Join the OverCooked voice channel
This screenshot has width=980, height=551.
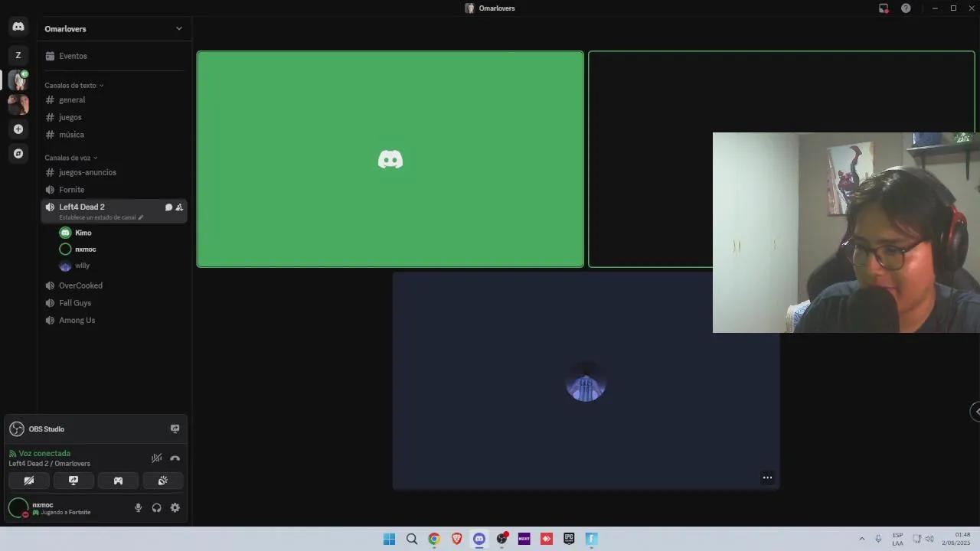click(x=80, y=285)
